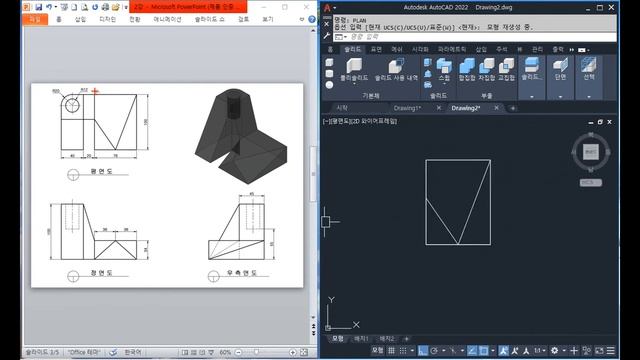Viewport: 640px width, 360px height.
Task: Open PowerPoint quick access customize dropdown
Action: pos(126,8)
